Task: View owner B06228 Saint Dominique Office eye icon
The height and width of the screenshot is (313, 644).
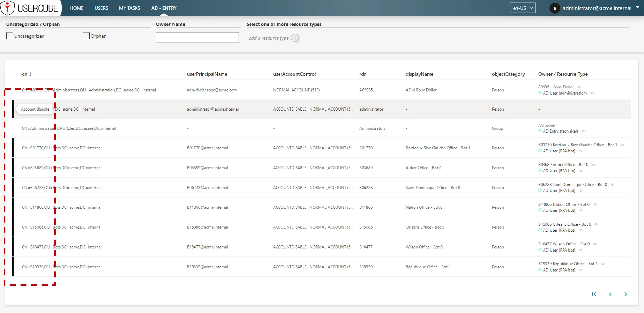Action: pyautogui.click(x=612, y=185)
